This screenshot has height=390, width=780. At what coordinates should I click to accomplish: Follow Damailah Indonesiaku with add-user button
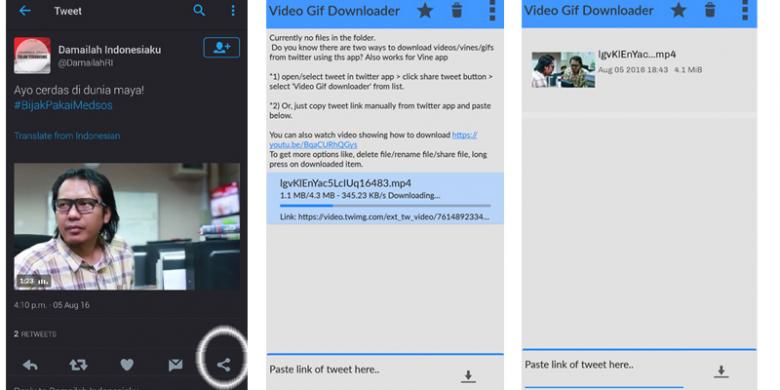pyautogui.click(x=221, y=48)
